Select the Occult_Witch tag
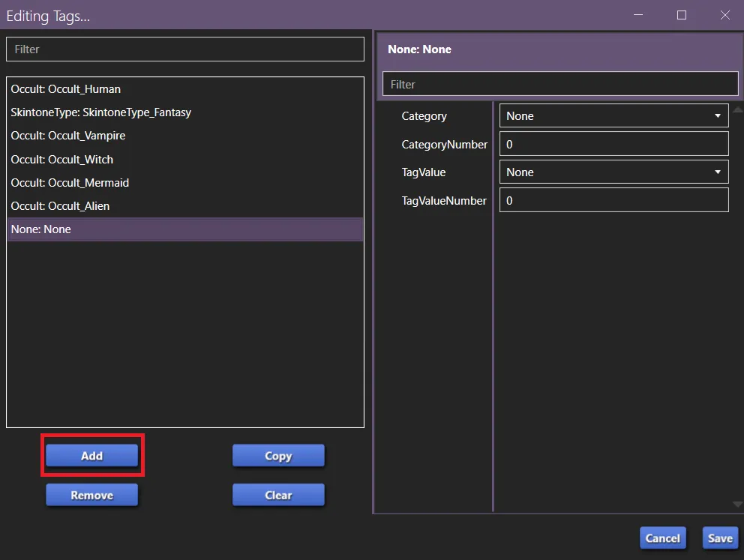The width and height of the screenshot is (744, 560). (61, 159)
